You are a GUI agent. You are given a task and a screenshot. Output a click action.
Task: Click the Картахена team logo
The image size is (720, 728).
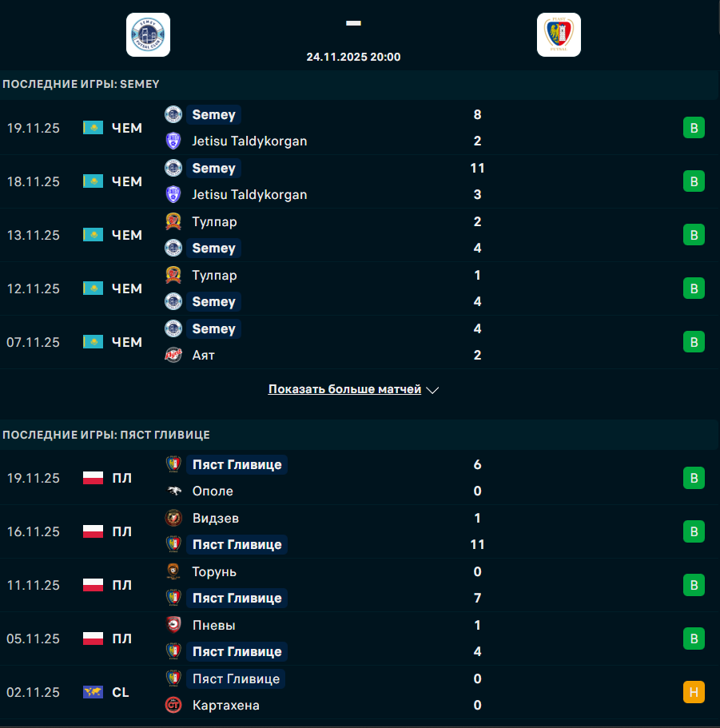(x=173, y=705)
